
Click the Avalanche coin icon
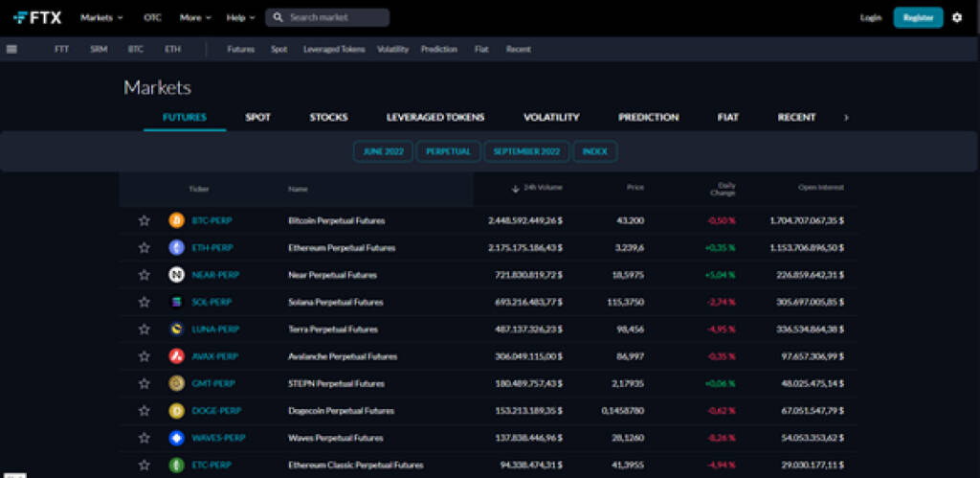point(176,356)
